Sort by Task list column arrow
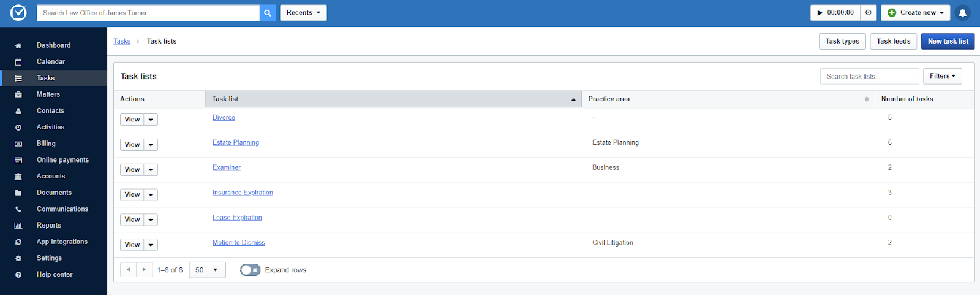 pyautogui.click(x=573, y=99)
